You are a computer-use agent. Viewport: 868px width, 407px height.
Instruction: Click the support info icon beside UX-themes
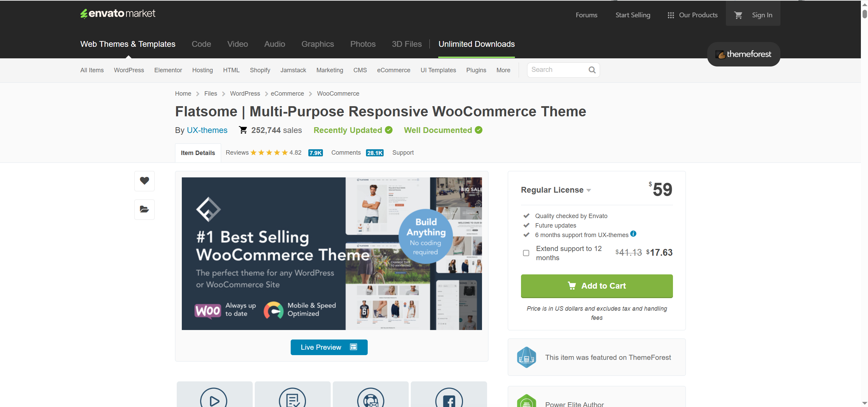633,234
